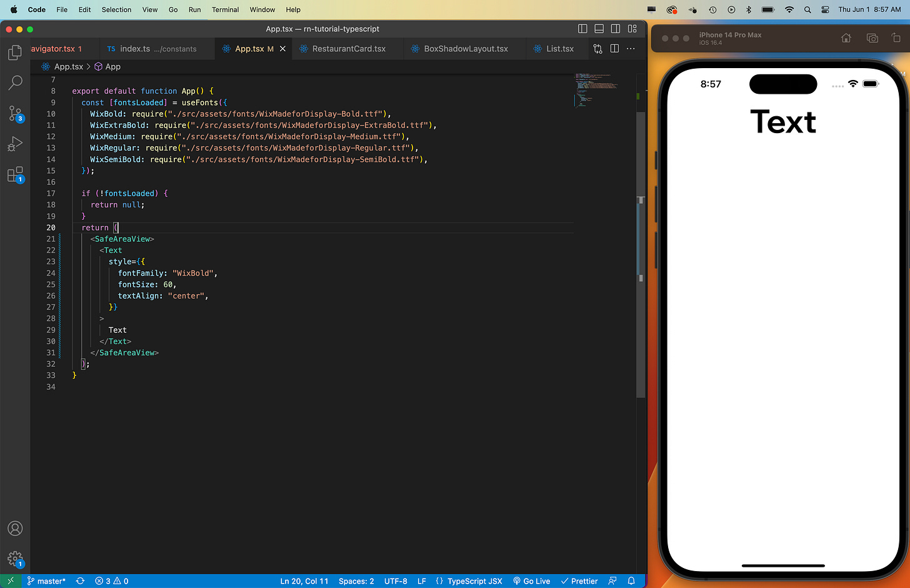Screen dimensions: 910x588
Task: Switch to the RestaurantCard.tsx tab
Action: (x=342, y=49)
